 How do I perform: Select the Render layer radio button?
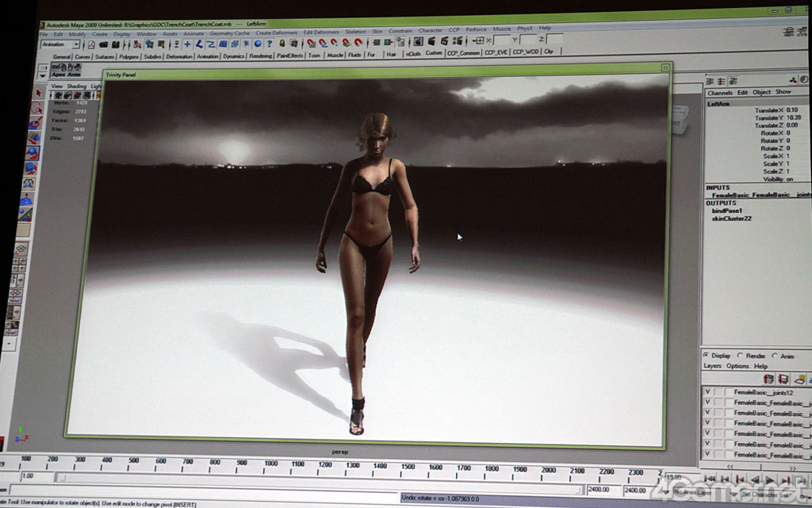741,356
